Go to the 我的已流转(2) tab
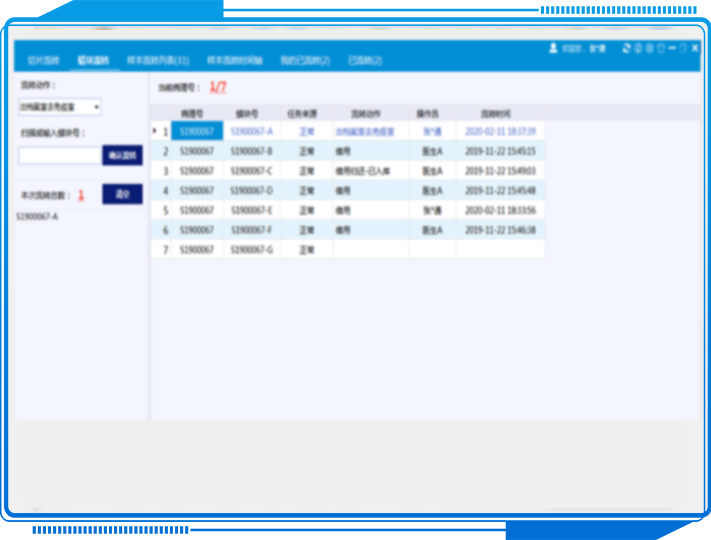Screen dimensions: 711x540 pos(305,61)
